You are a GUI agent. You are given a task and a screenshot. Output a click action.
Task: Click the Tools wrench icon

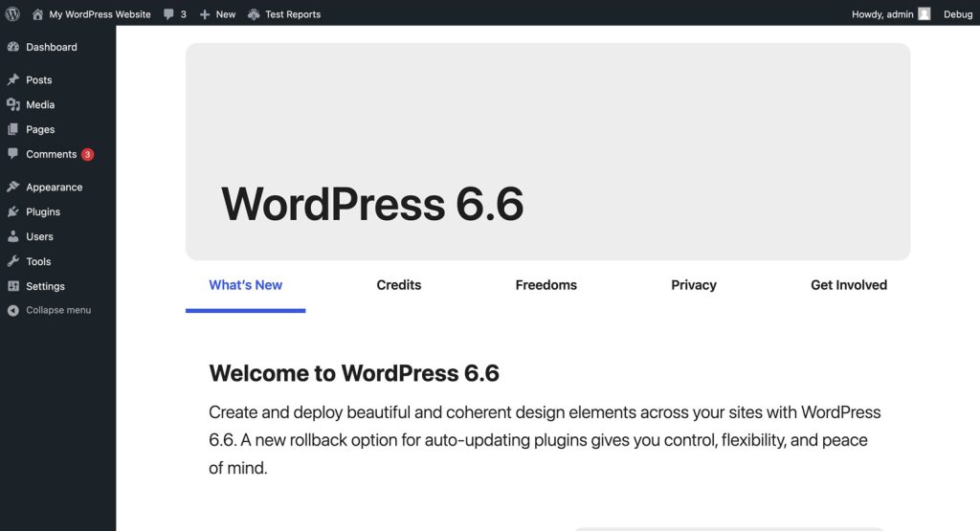coord(13,261)
